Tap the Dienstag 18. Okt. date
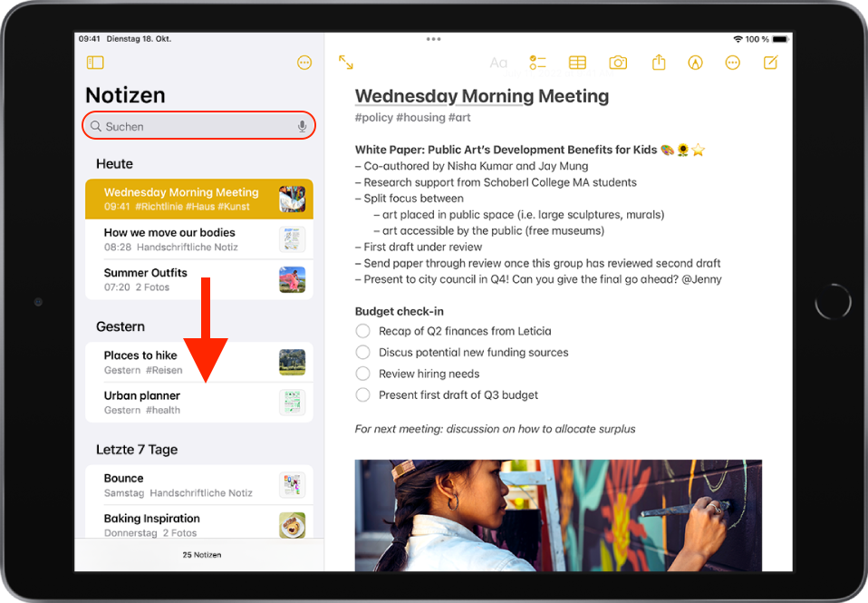The height and width of the screenshot is (603, 868). point(139,39)
